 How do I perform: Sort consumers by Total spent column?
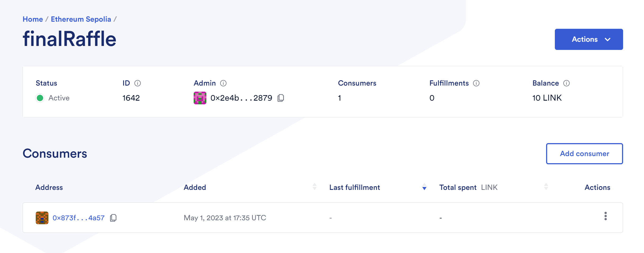[x=546, y=187]
